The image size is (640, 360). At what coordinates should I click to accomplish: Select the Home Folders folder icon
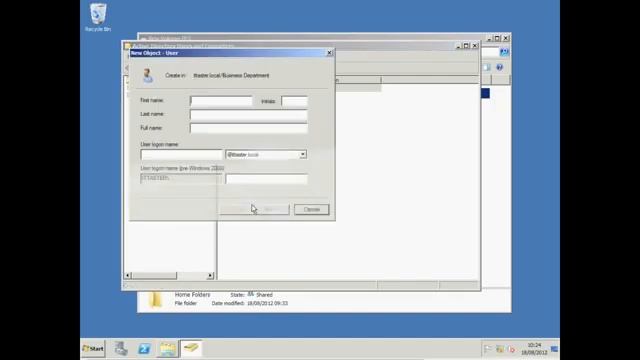pos(155,299)
